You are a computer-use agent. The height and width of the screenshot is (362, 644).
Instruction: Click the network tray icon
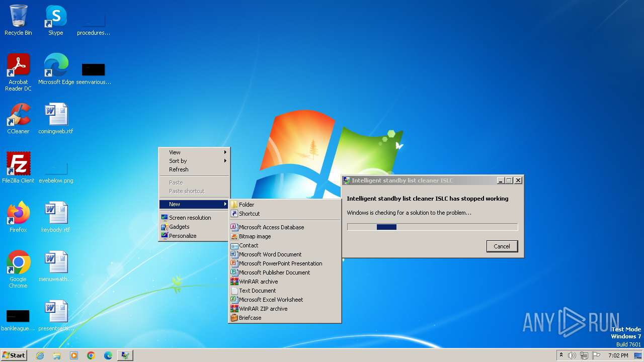click(584, 355)
